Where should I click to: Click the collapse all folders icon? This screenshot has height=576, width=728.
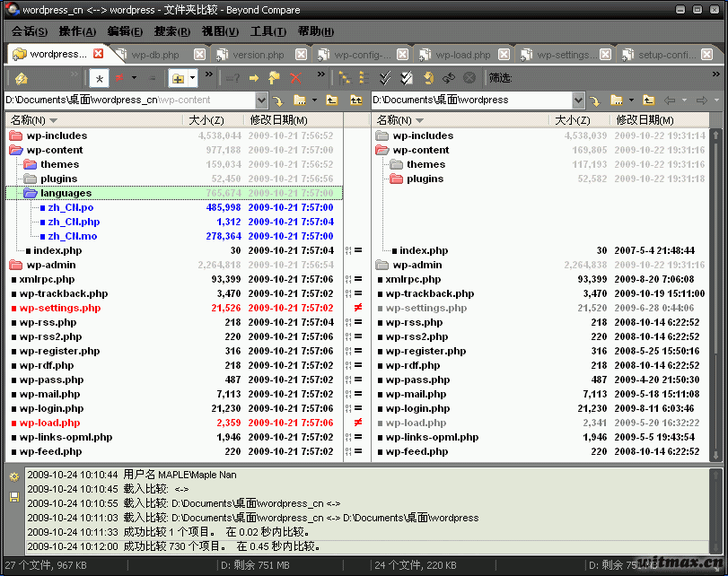pyautogui.click(x=364, y=78)
